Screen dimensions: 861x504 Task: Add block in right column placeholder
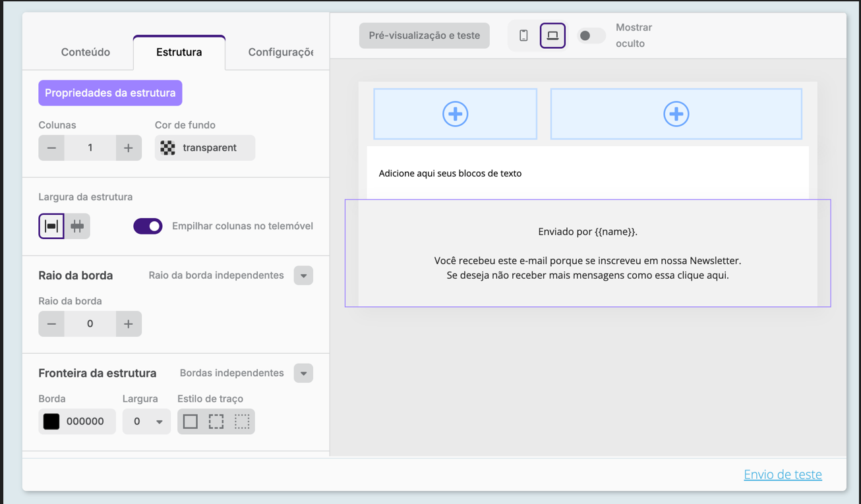[676, 114]
